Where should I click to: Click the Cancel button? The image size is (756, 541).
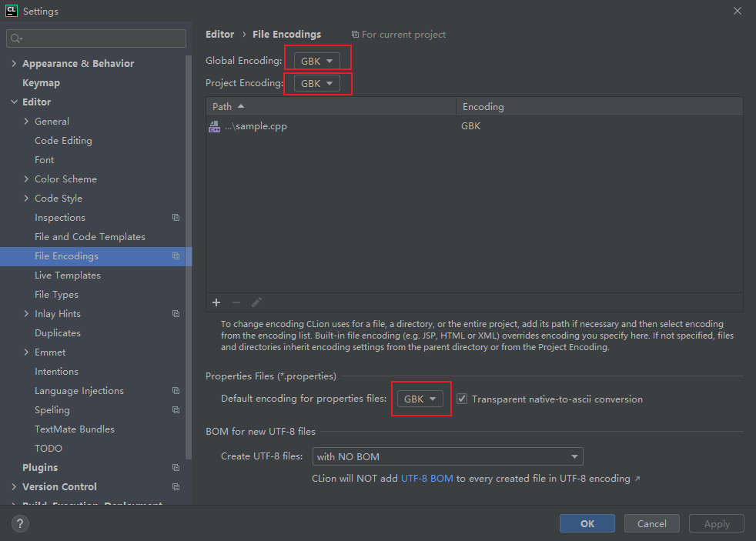(x=652, y=523)
